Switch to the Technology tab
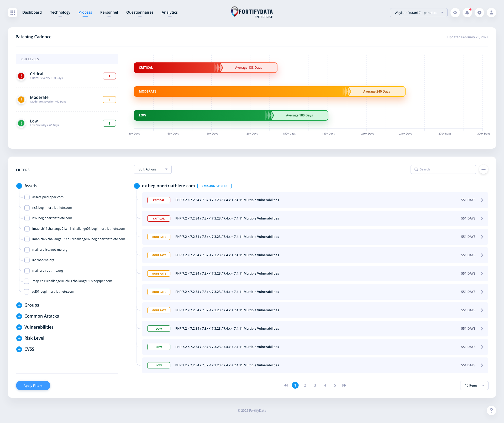The width and height of the screenshot is (504, 423). pyautogui.click(x=60, y=12)
